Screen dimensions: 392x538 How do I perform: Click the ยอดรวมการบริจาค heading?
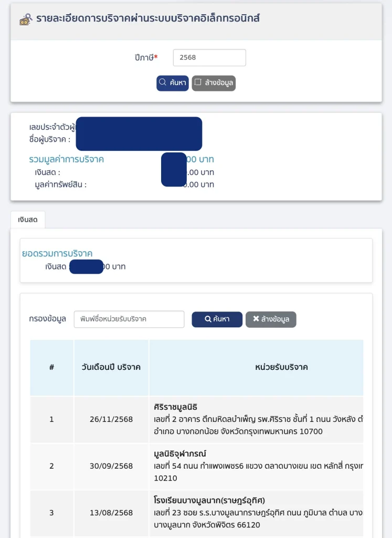click(57, 253)
